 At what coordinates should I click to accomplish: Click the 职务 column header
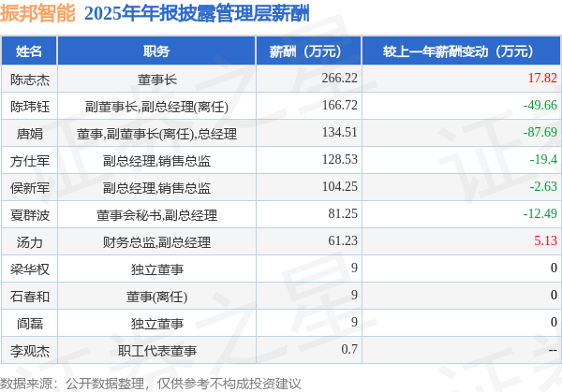(x=156, y=51)
